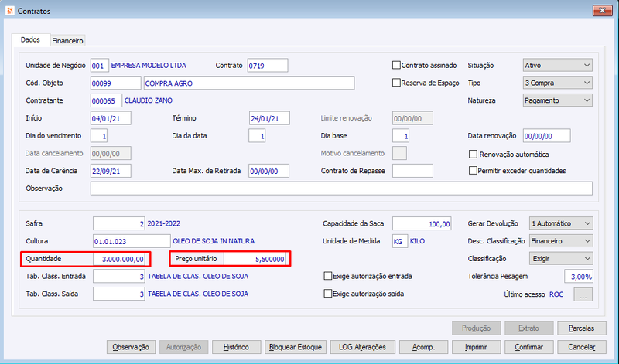Click the Preço unitário field

255,259
